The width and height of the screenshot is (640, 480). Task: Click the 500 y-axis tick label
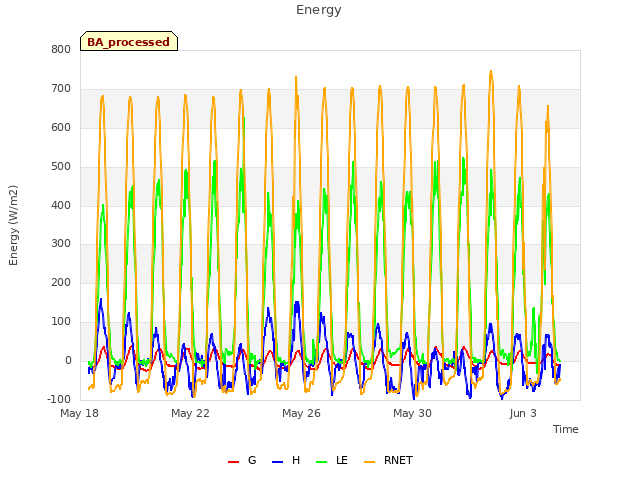coord(61,166)
